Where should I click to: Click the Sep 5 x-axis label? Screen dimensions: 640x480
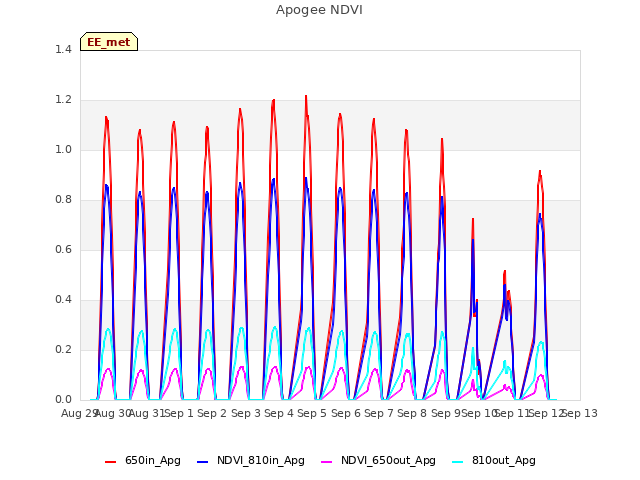[312, 413]
